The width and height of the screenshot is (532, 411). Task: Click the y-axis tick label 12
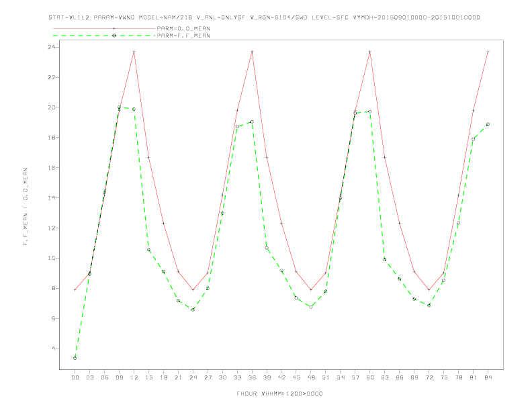click(52, 228)
